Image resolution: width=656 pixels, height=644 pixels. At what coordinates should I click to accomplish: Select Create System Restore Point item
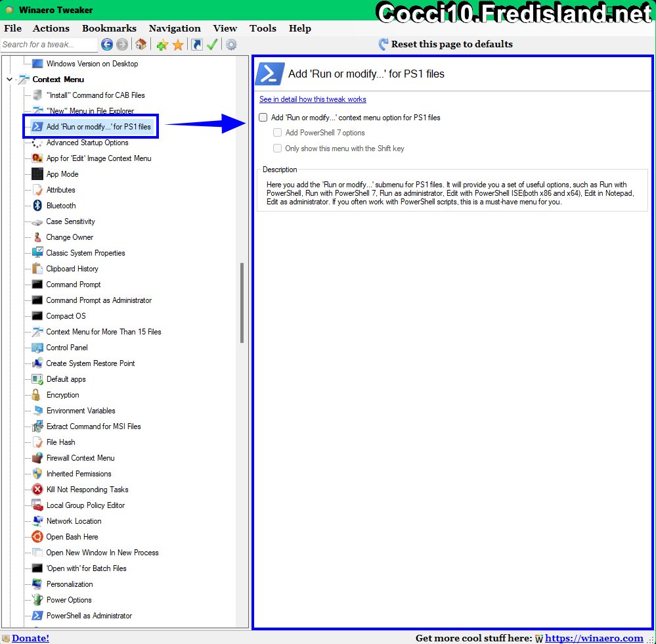(91, 363)
